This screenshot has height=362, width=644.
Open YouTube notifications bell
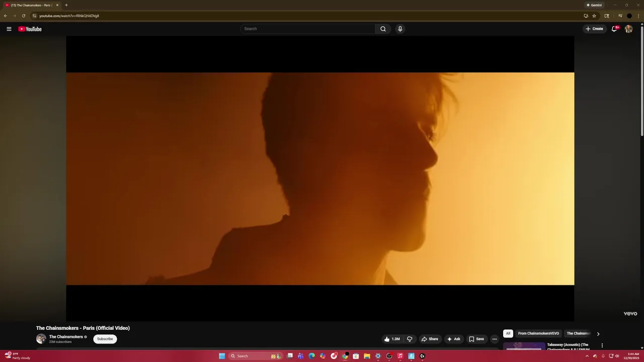(614, 29)
